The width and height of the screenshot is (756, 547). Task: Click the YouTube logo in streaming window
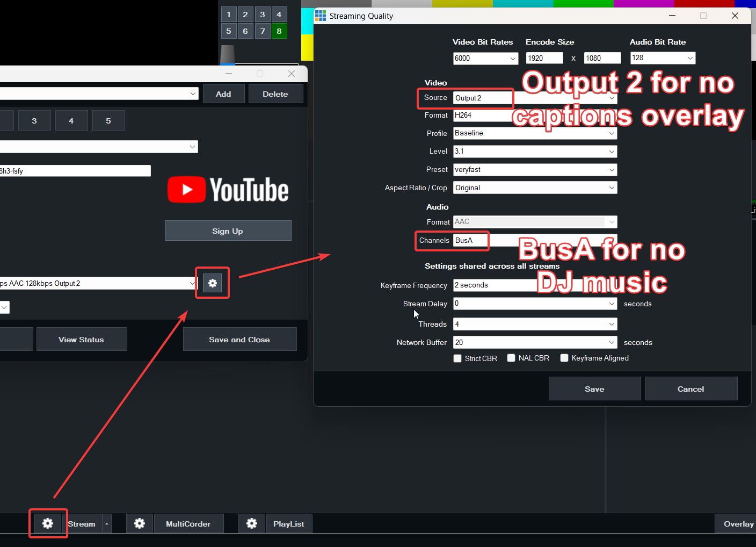tap(228, 190)
